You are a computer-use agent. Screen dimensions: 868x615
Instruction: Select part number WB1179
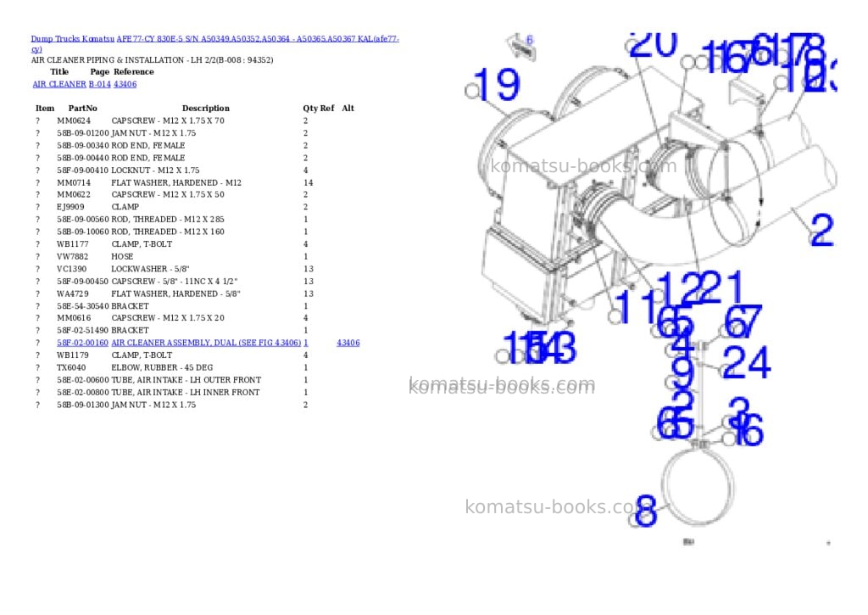point(73,355)
